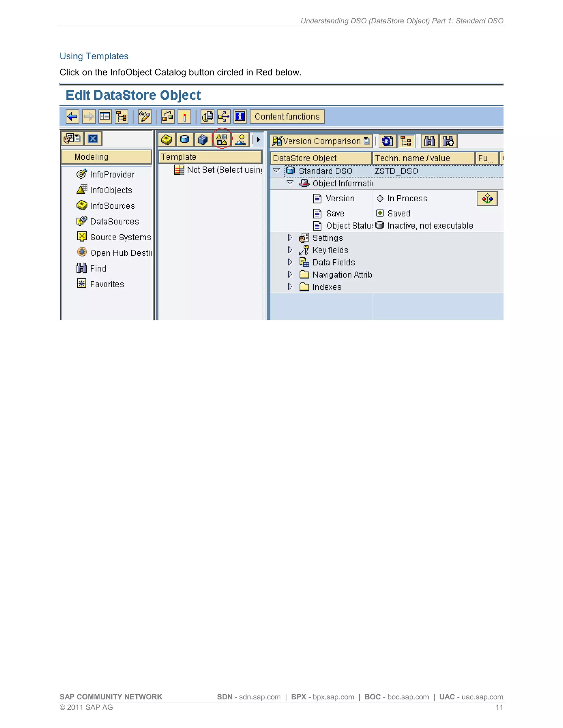The width and height of the screenshot is (563, 728).
Task: Click the Find Next binoculars icon
Action: pyautogui.click(x=448, y=141)
